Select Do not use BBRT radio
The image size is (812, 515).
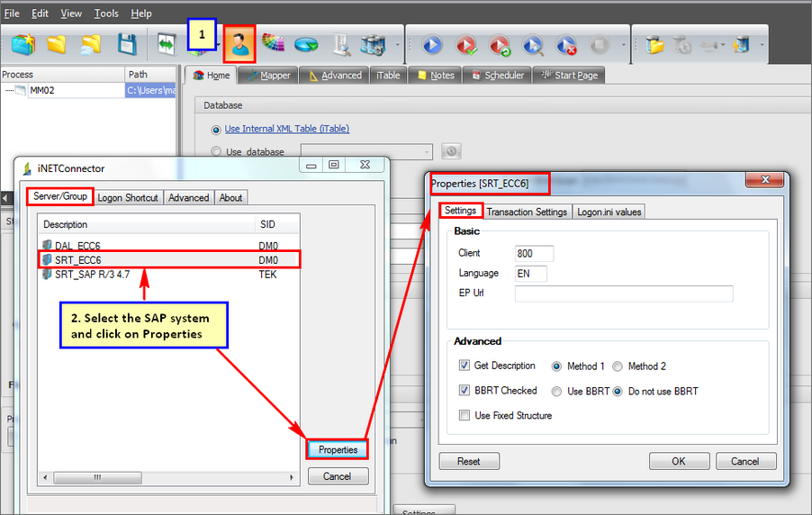click(x=618, y=391)
